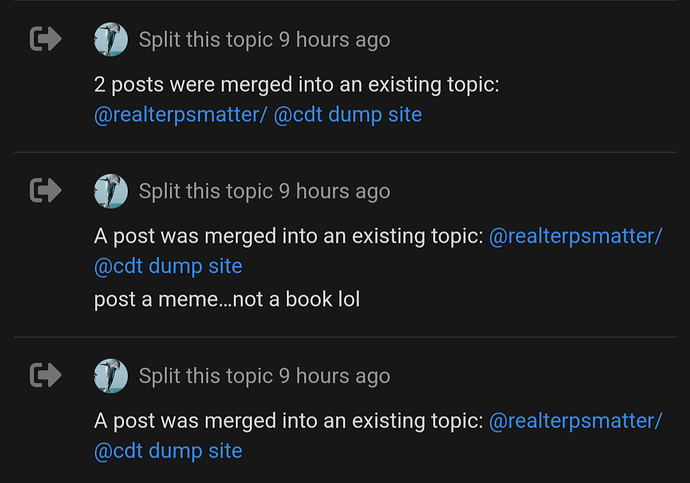Click '@realterpsmatter/' link in the meme comment entry
The width and height of the screenshot is (690, 483).
(575, 236)
